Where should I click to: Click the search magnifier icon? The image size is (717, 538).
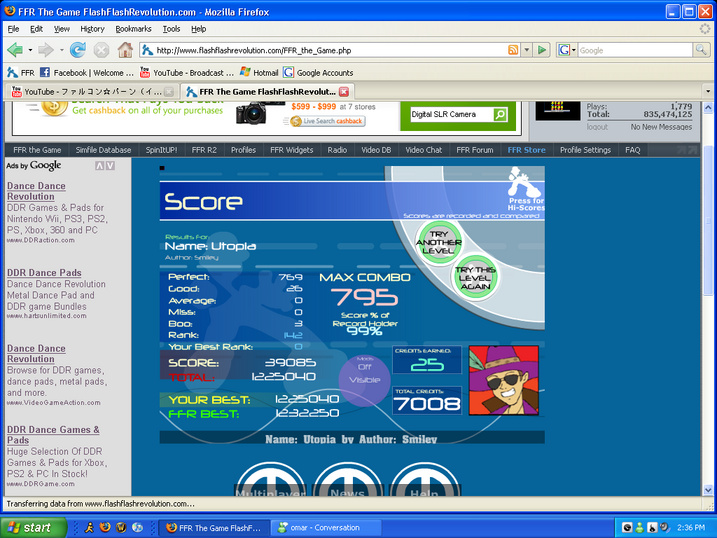click(x=701, y=50)
